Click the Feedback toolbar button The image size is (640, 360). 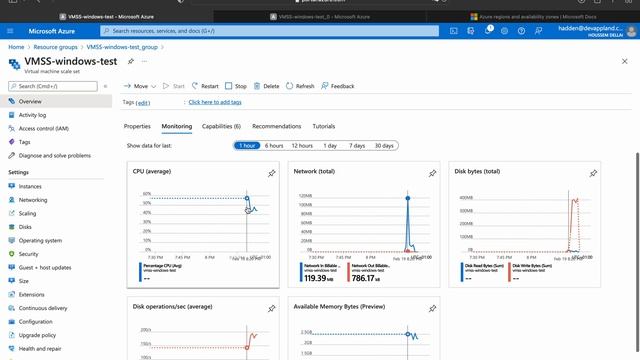(x=338, y=86)
